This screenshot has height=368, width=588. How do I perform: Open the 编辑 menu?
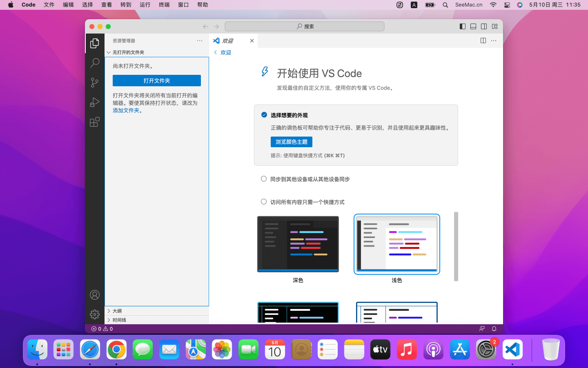68,5
